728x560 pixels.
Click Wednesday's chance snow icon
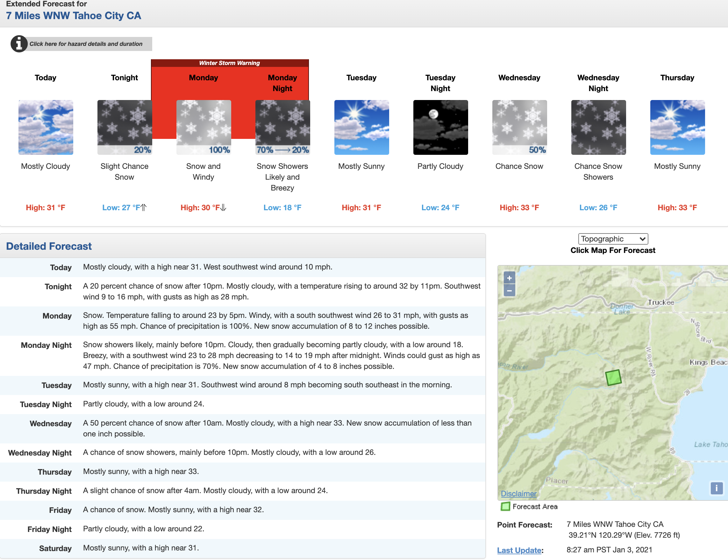(x=519, y=127)
